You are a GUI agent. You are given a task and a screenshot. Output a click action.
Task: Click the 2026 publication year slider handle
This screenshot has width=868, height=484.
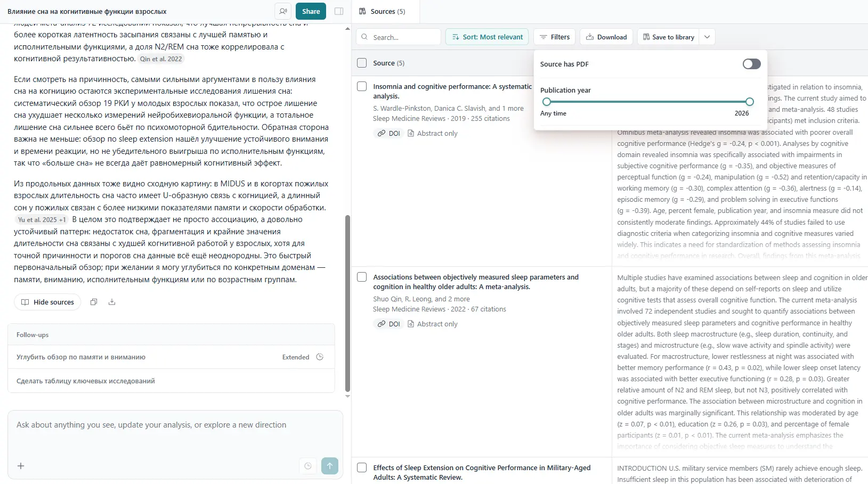coord(750,102)
